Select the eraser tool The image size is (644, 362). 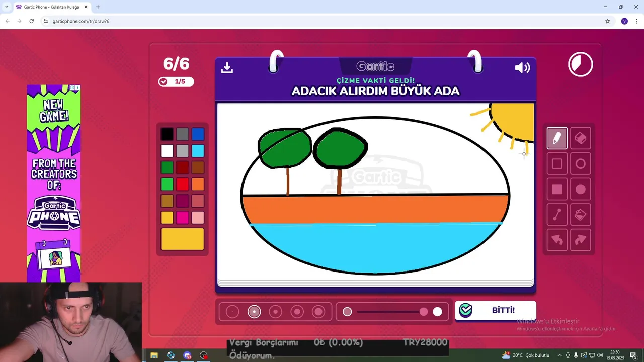(580, 138)
